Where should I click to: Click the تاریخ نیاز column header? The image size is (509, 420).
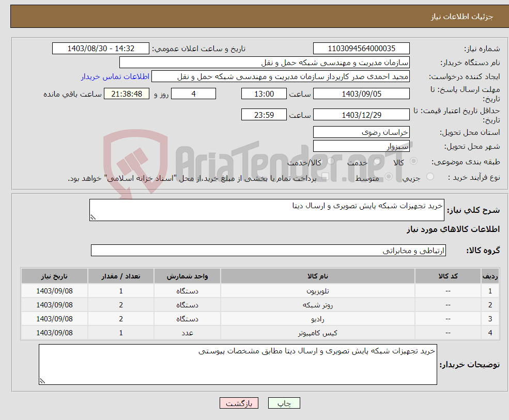click(55, 276)
